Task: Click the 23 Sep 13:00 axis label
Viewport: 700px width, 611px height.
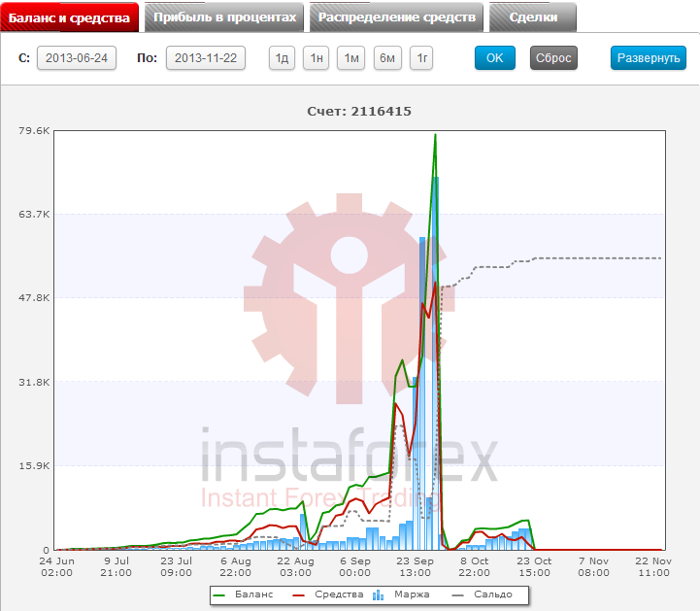Action: [415, 566]
